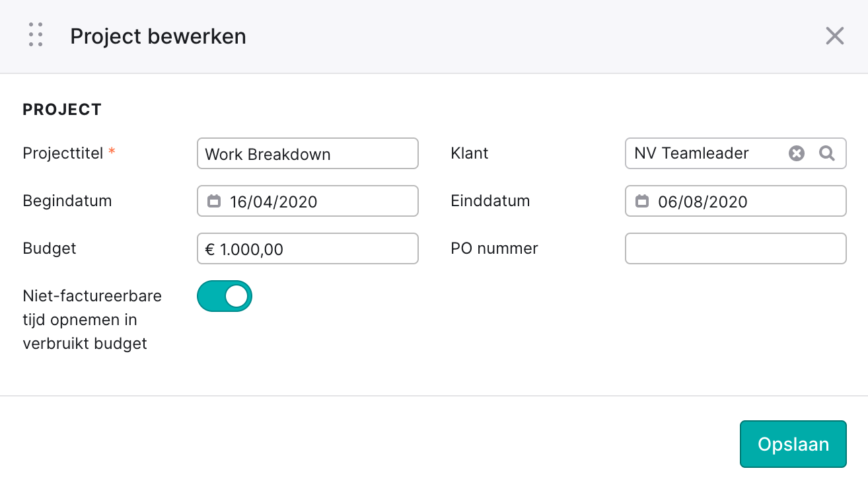The image size is (868, 489).
Task: Click the drag handle dots icon
Action: pos(36,35)
